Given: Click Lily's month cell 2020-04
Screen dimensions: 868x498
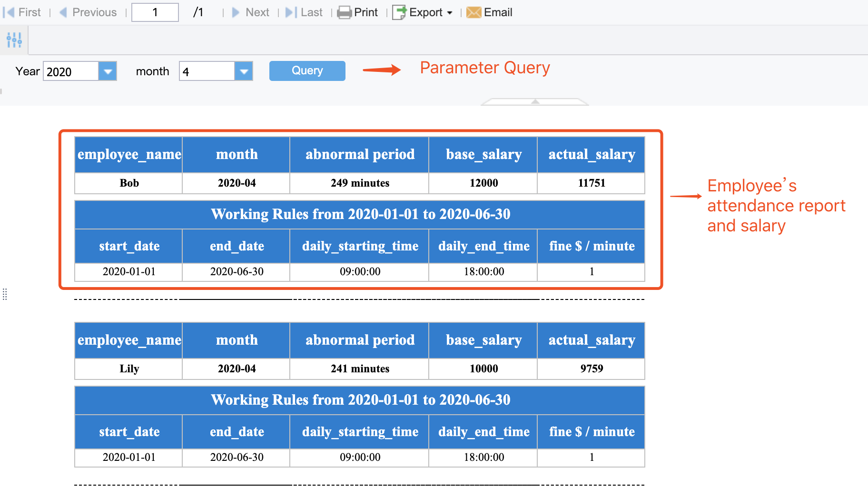Looking at the screenshot, I should tap(237, 369).
